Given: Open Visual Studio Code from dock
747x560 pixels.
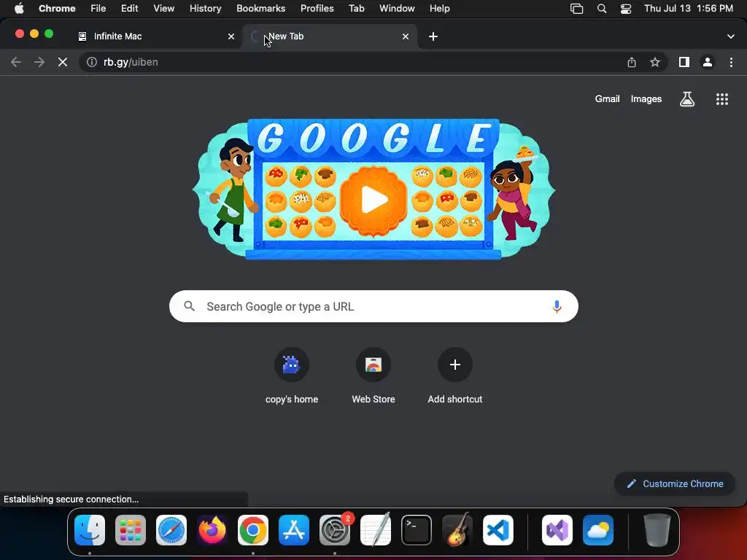Looking at the screenshot, I should (x=498, y=530).
